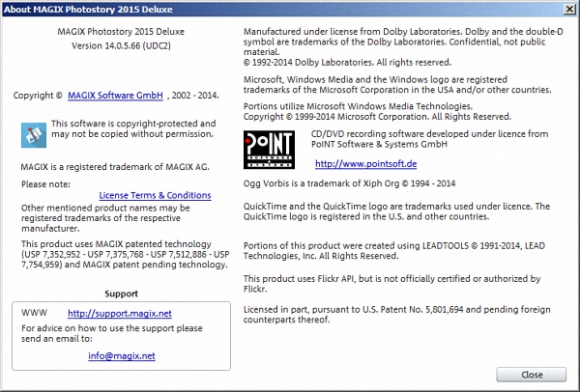The image size is (580, 392).
Task: Click the info@magix.net email link
Action: [122, 355]
